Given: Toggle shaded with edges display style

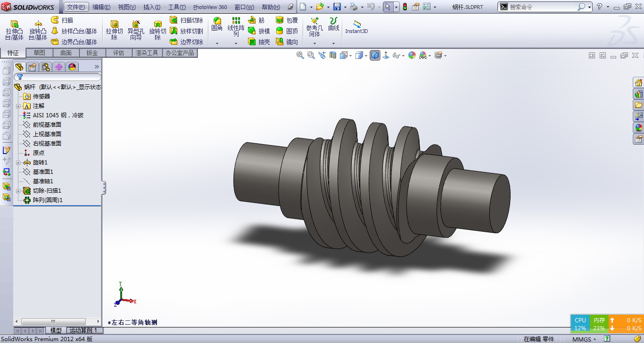Looking at the screenshot, I should click(x=375, y=55).
